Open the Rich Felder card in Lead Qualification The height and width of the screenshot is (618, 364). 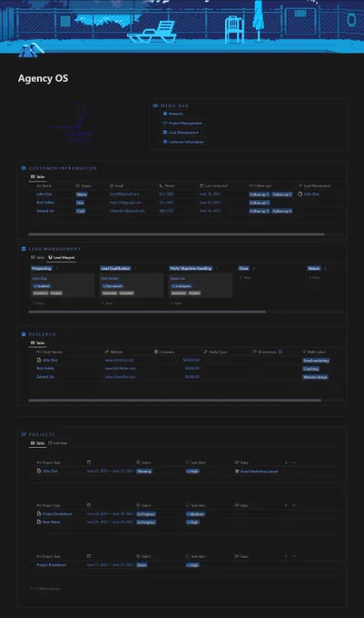(132, 285)
